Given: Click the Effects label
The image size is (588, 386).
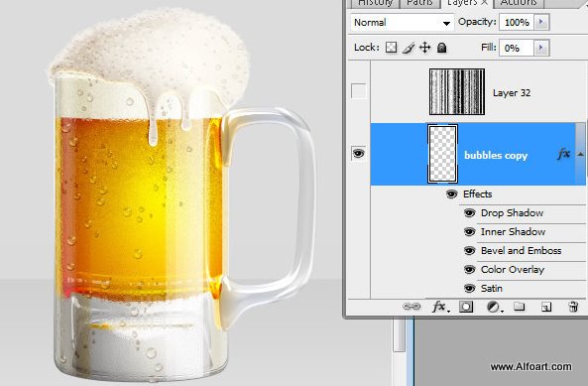Looking at the screenshot, I should click(477, 193).
